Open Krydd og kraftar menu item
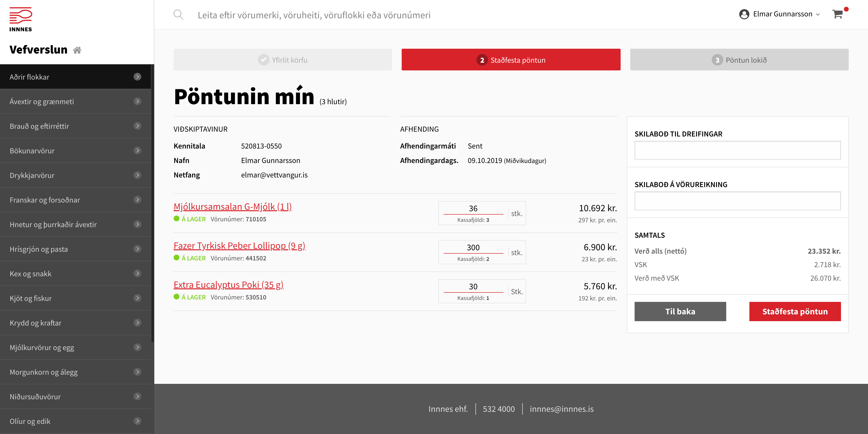Screen dimensions: 868x434 75,323
